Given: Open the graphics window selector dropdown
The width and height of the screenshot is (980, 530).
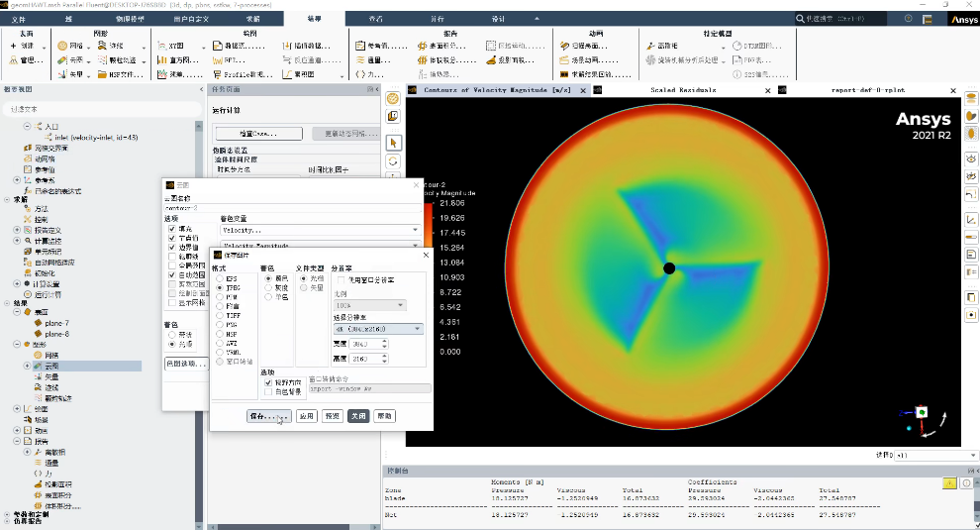Looking at the screenshot, I should [934, 455].
